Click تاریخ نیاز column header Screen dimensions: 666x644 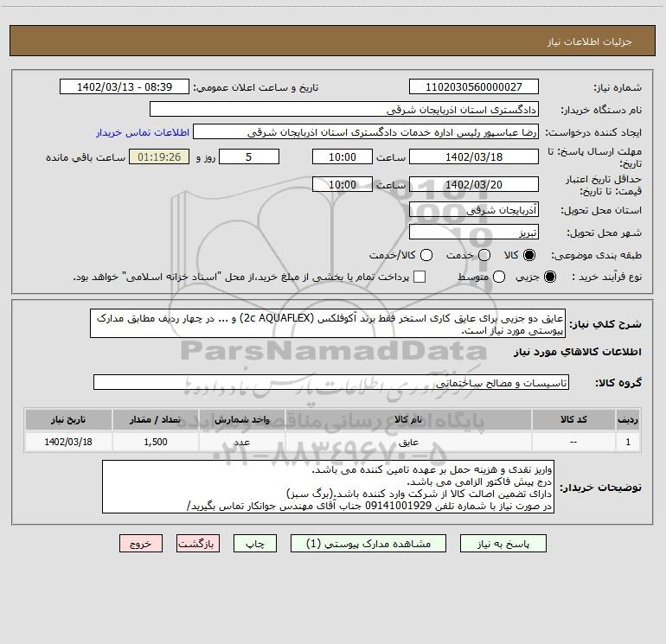click(68, 419)
